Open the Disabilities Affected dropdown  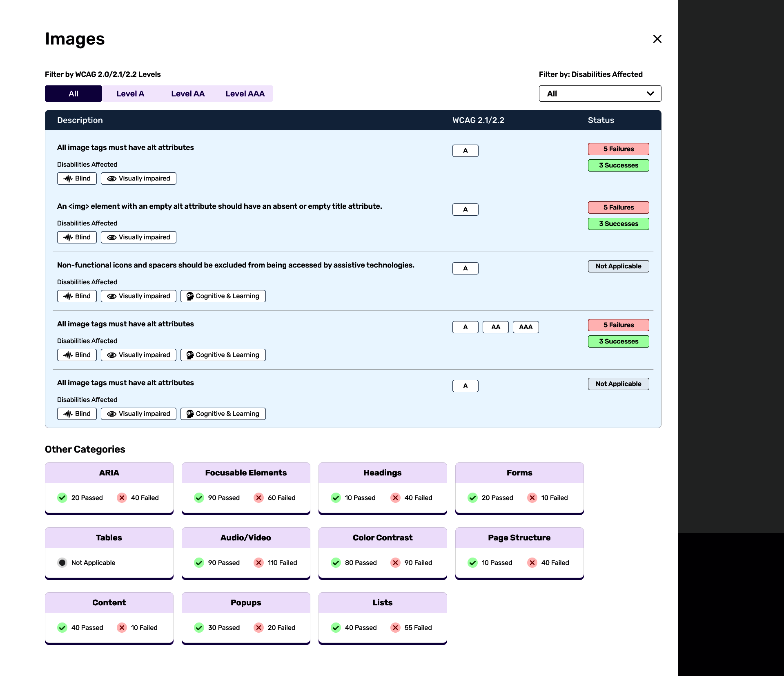pyautogui.click(x=599, y=94)
